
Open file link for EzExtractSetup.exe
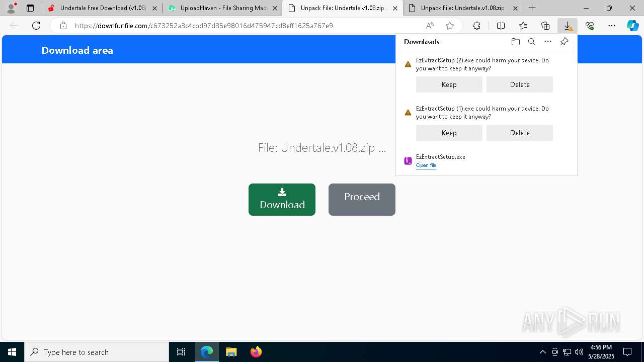[x=426, y=165]
